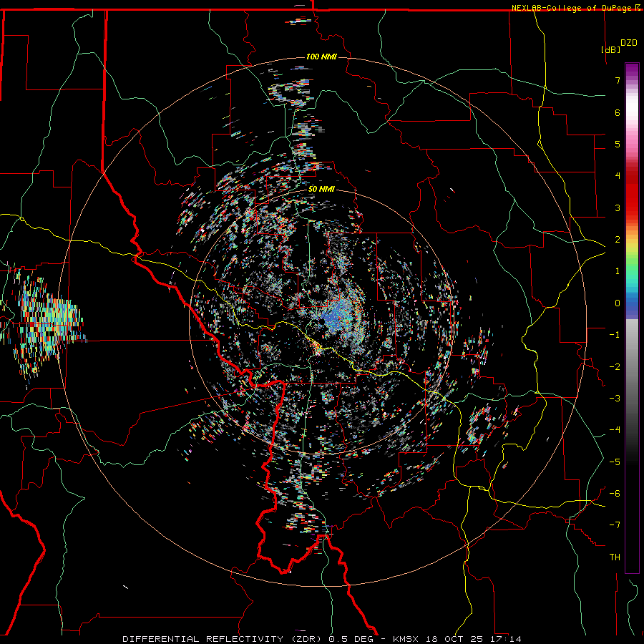Click the positive 6 legend value
Image resolution: width=644 pixels, height=644 pixels.
point(618,112)
